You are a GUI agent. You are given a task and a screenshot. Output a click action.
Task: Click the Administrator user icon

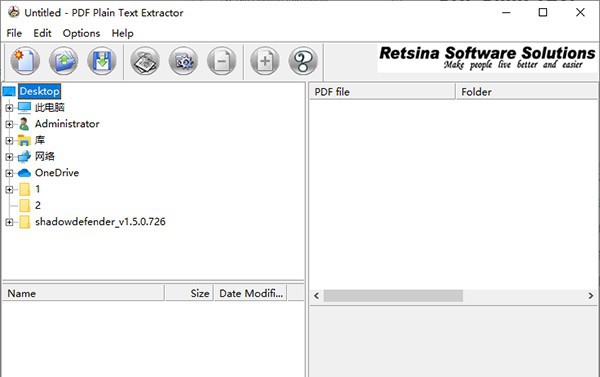tap(24, 124)
